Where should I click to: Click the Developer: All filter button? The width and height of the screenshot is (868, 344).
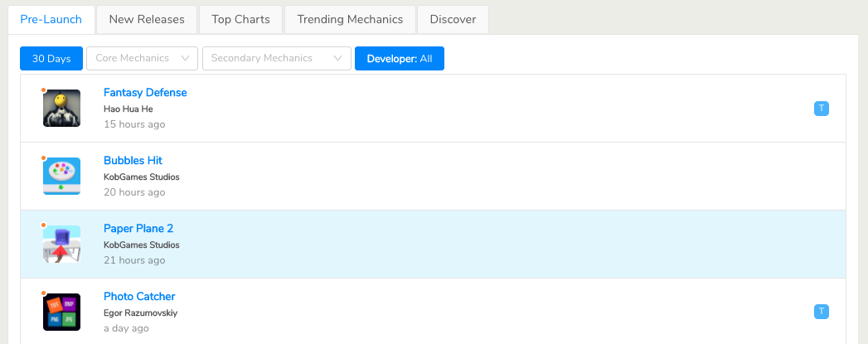pos(399,59)
